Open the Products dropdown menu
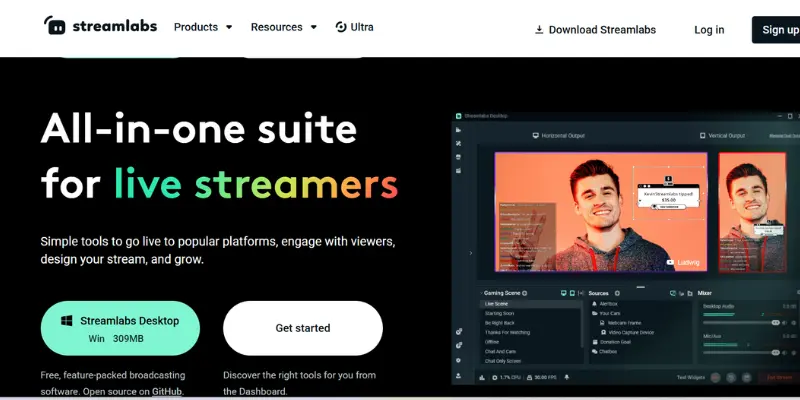Image resolution: width=800 pixels, height=400 pixels. 203,27
